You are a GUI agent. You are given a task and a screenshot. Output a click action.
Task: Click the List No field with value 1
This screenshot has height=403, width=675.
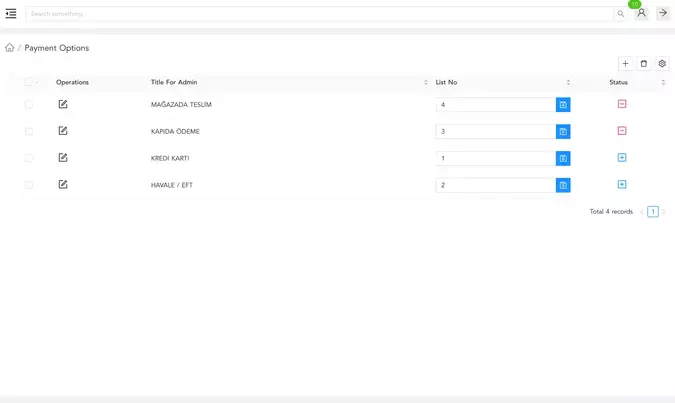(495, 158)
